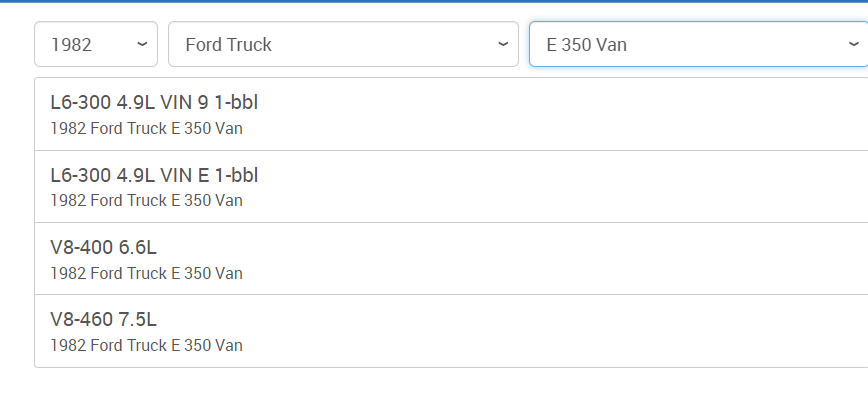The height and width of the screenshot is (419, 868).
Task: Click the 'Ford Truck' text in make selector
Action: (228, 45)
